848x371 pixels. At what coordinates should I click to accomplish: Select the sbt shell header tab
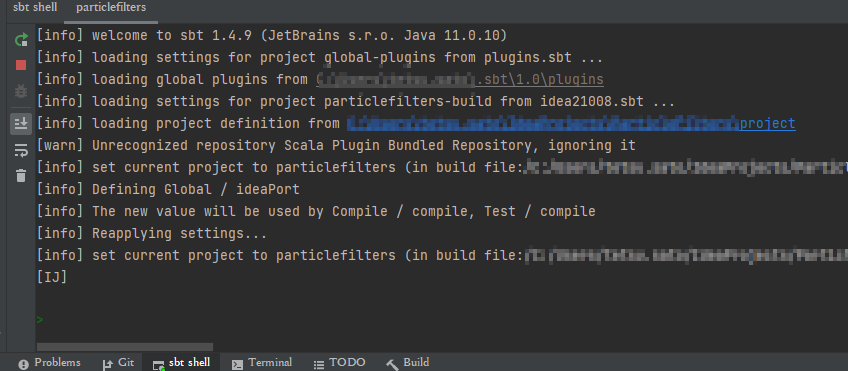pyautogui.click(x=35, y=8)
